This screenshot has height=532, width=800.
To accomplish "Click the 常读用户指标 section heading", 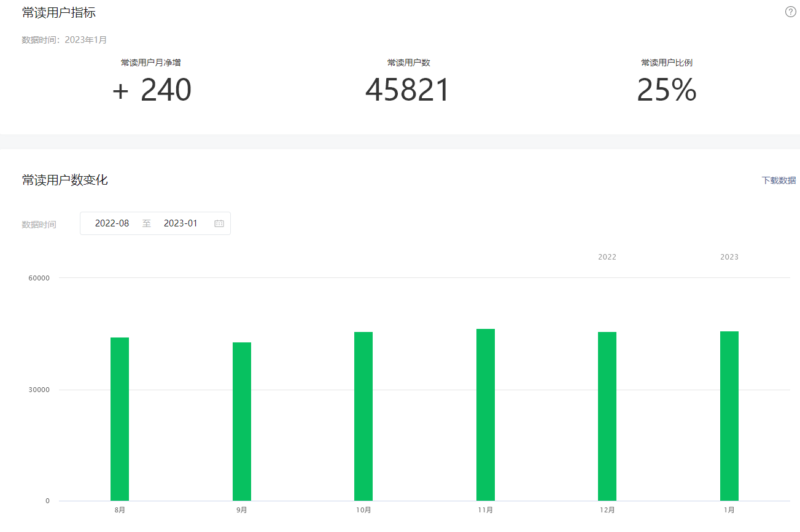I will 59,12.
